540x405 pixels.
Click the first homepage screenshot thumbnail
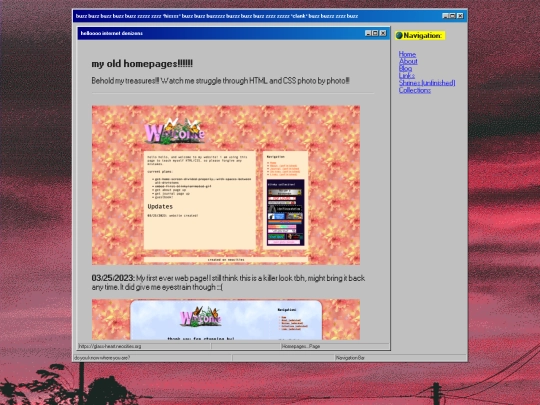pos(226,185)
